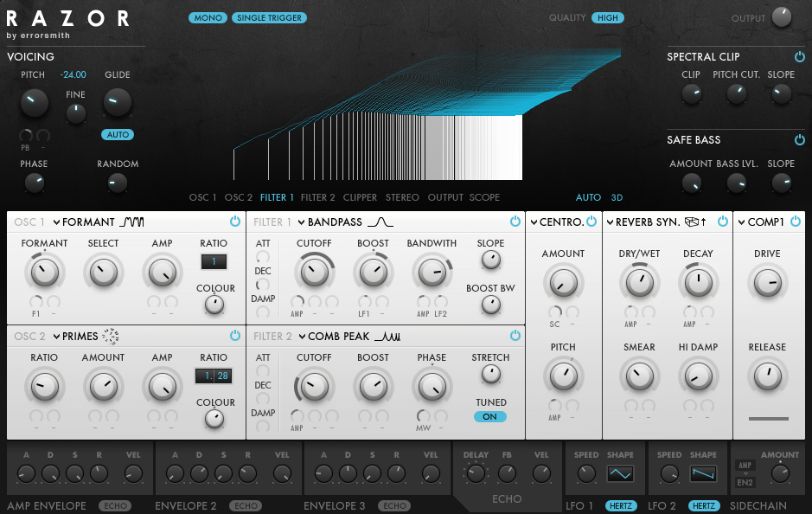Toggle LFO 2 HERTZ button
Image resolution: width=812 pixels, height=514 pixels.
pos(704,505)
